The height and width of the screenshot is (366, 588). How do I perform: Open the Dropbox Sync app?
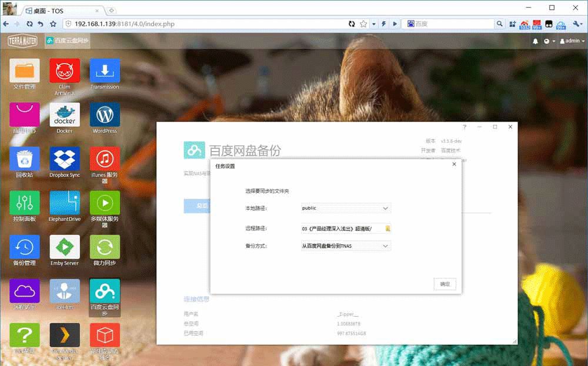click(x=65, y=159)
